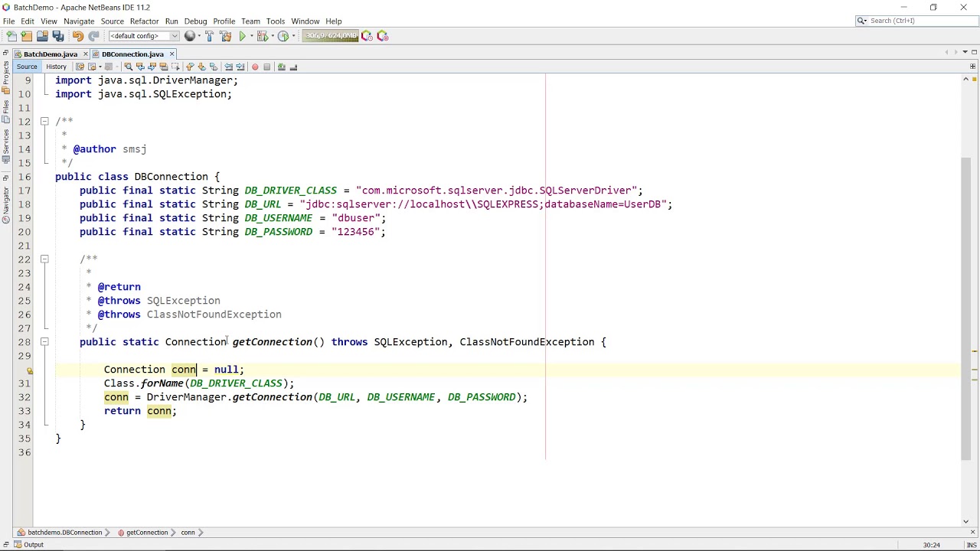Switch to the BatchDemo.java tab

pyautogui.click(x=50, y=54)
